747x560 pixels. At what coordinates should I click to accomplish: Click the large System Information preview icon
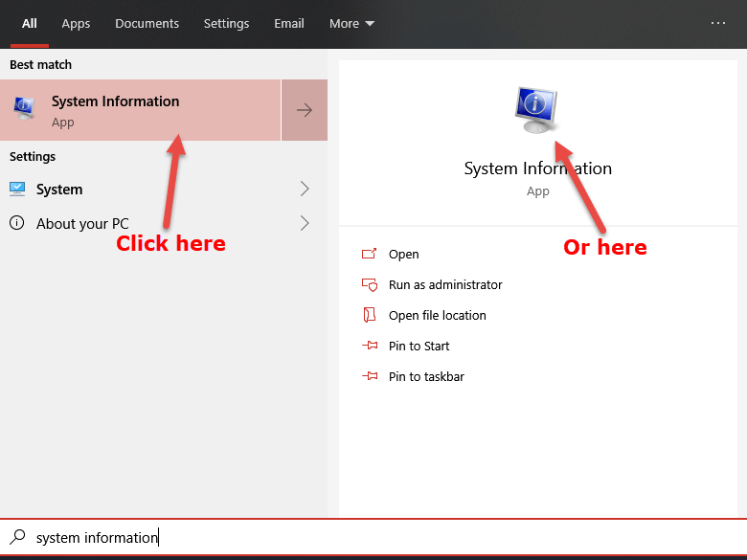(536, 109)
